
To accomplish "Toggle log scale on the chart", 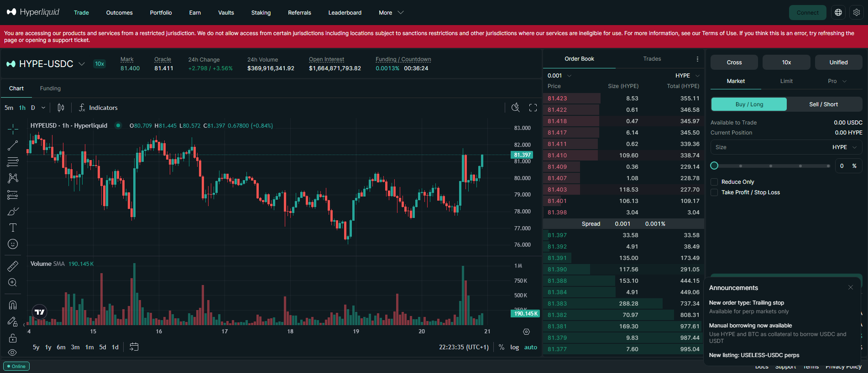I will pyautogui.click(x=514, y=347).
